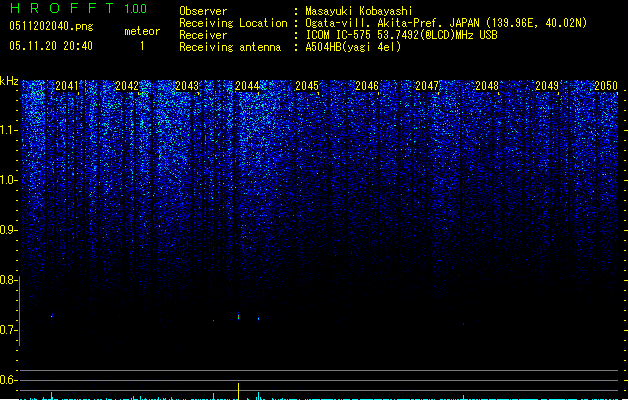Click the 0.9 kHz frequency label
This screenshot has height=400, width=629.
point(8,230)
